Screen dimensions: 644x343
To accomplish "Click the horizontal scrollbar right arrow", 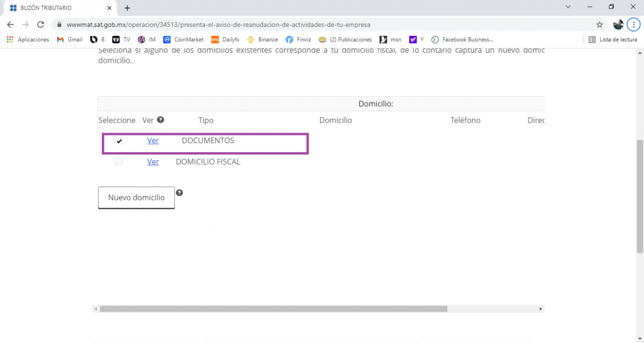I will pyautogui.click(x=540, y=309).
